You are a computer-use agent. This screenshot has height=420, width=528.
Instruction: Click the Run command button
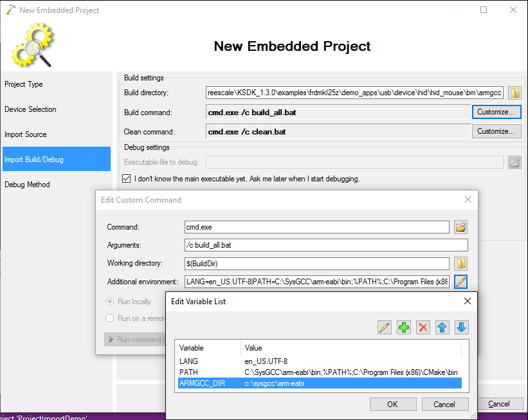[x=135, y=340]
